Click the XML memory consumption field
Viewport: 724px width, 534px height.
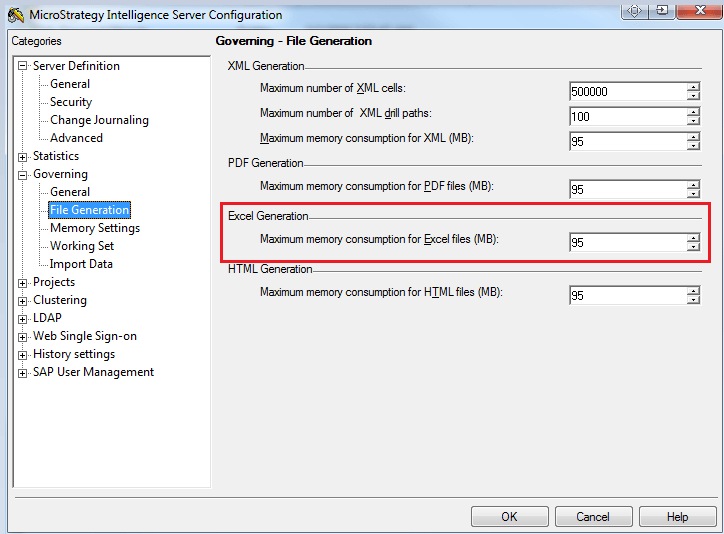pyautogui.click(x=628, y=141)
